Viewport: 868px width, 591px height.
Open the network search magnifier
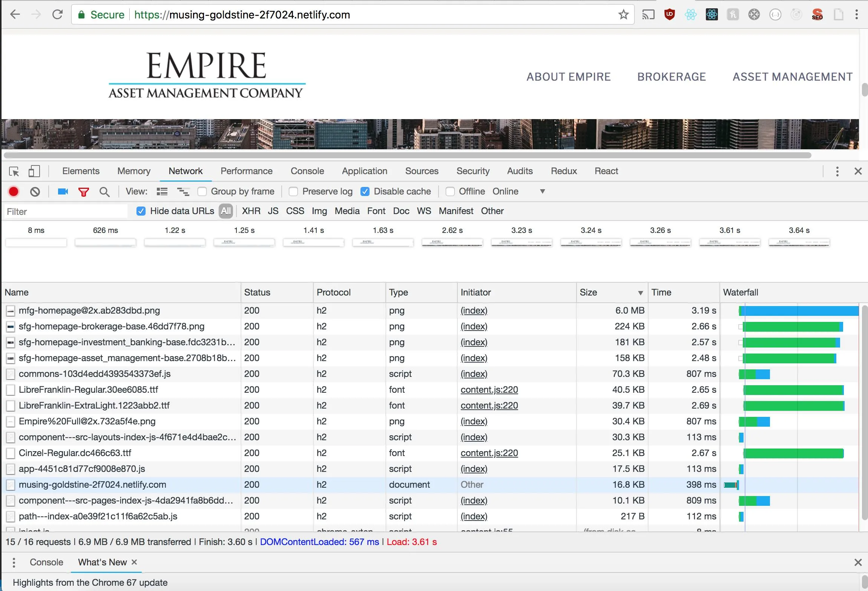pyautogui.click(x=104, y=192)
